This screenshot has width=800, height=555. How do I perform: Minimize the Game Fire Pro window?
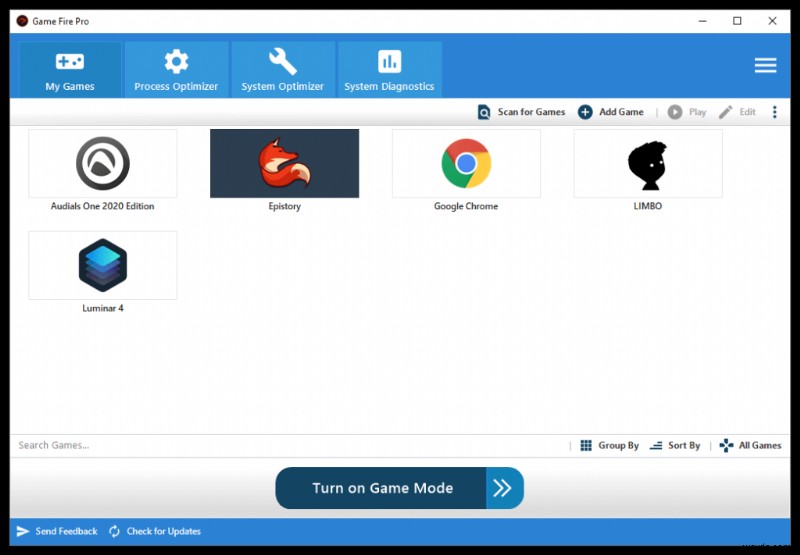point(703,21)
